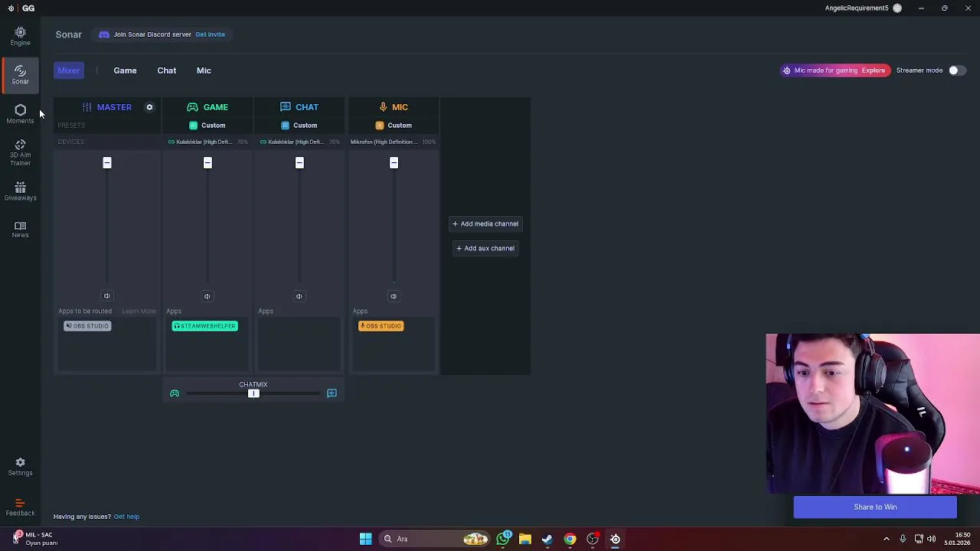Click Learn More link in Master
Viewport: 980px width, 551px height.
click(x=139, y=311)
